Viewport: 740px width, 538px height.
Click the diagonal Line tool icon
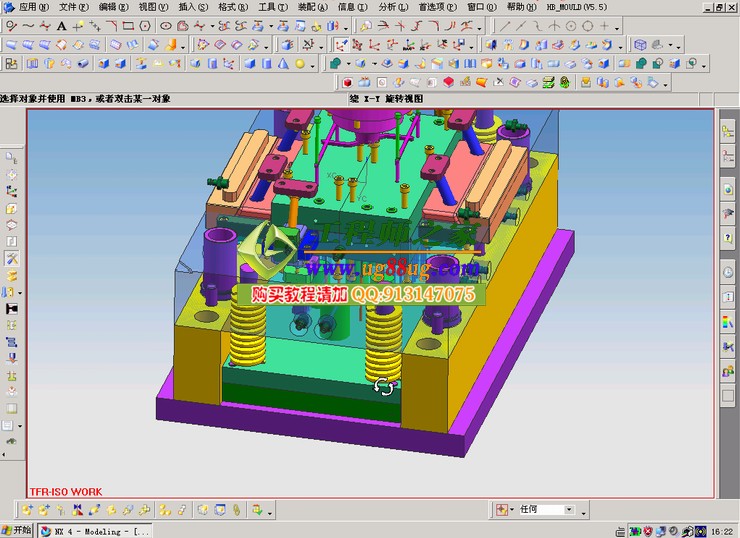coord(505,25)
